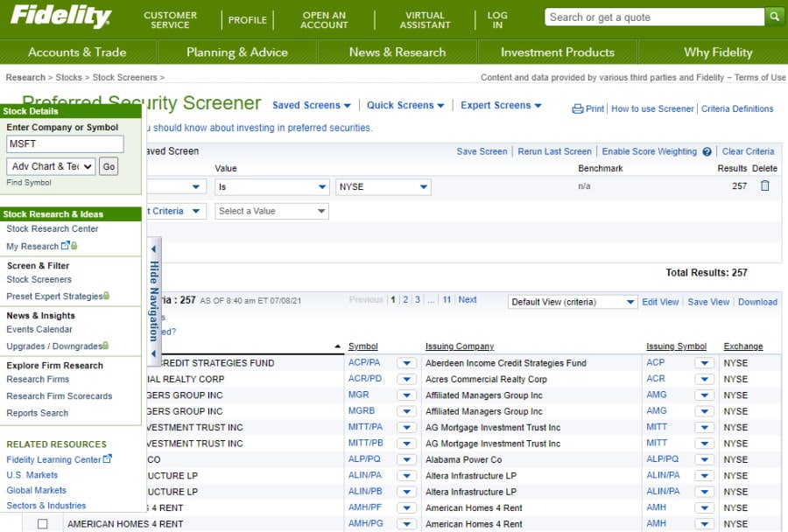Delete the NYSE criteria with trash icon
This screenshot has width=788, height=532.
[x=764, y=185]
